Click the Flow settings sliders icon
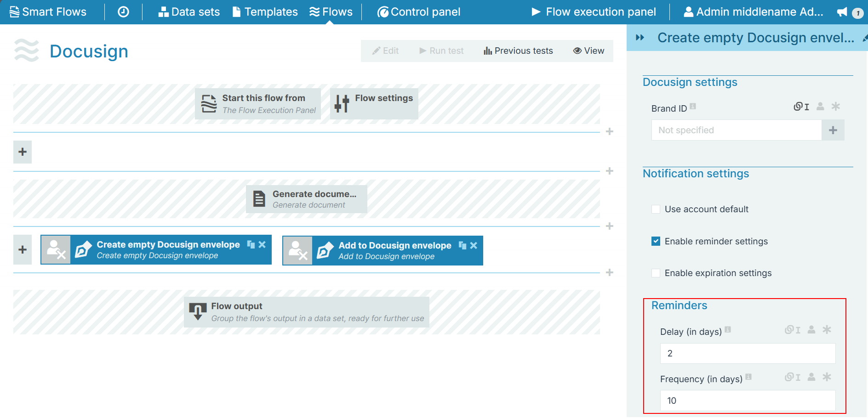This screenshot has width=868, height=418. [x=342, y=104]
